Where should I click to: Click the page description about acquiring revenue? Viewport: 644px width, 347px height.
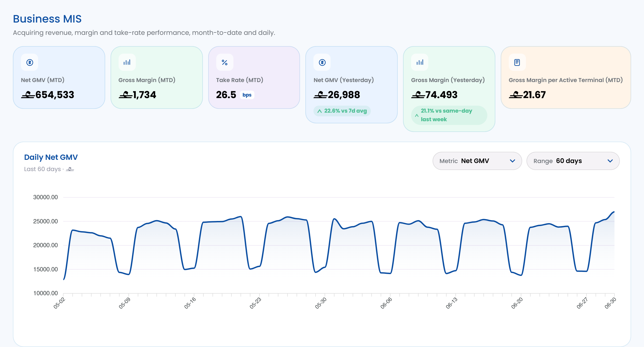tap(144, 33)
